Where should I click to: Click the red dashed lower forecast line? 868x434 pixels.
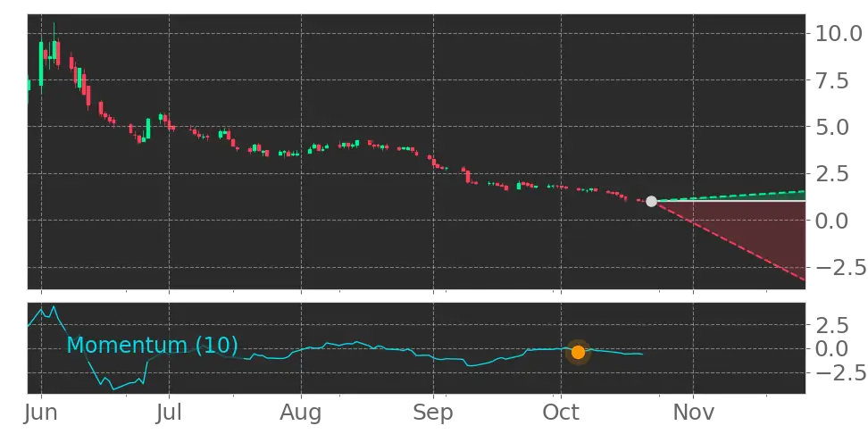click(730, 242)
